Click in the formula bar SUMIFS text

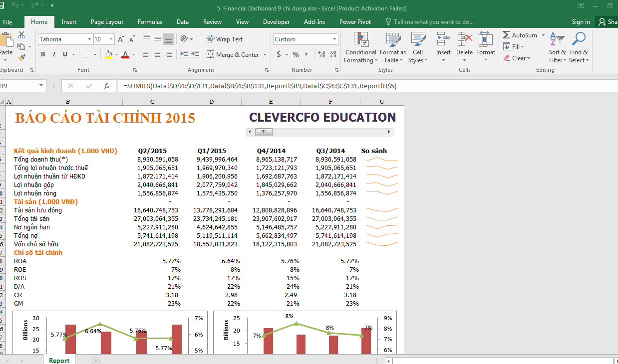[260, 86]
